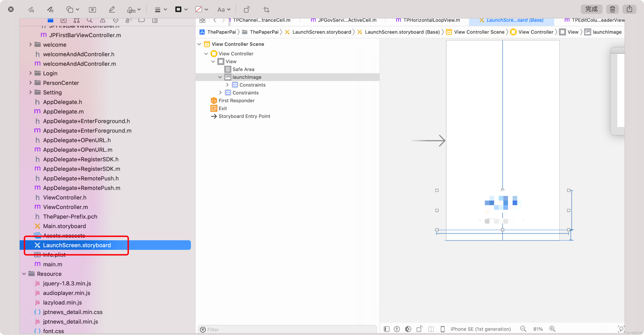Click launchImage breadcrumb item

tap(603, 32)
